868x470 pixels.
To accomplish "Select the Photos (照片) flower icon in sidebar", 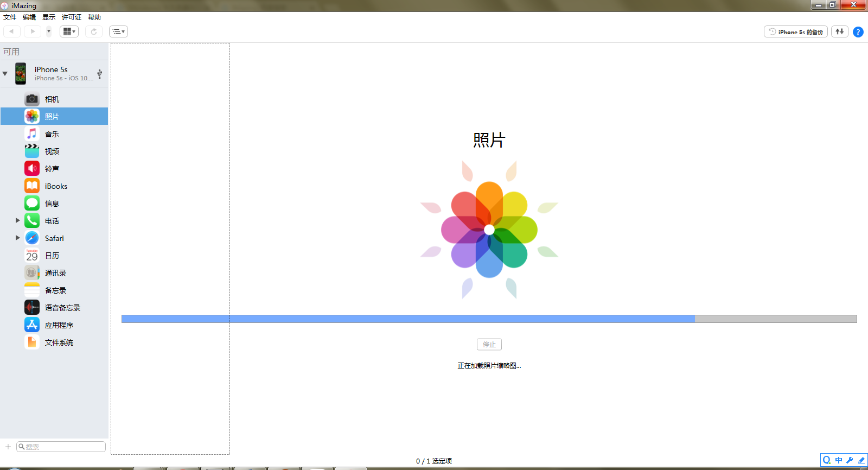I will click(32, 116).
